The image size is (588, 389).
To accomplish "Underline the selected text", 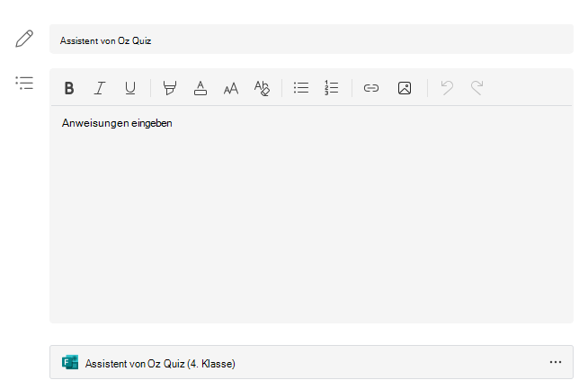I will [x=130, y=88].
